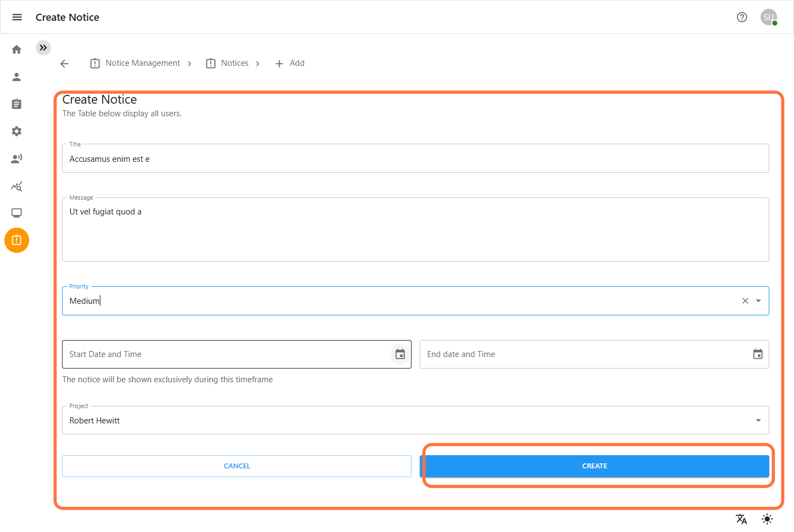Click the Settings gear icon
The image size is (794, 532).
(16, 131)
